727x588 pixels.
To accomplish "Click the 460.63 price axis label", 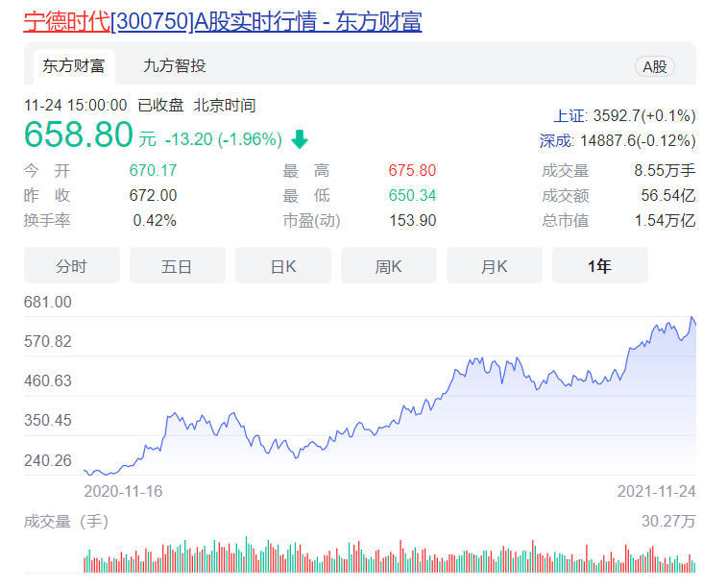I will (x=48, y=380).
